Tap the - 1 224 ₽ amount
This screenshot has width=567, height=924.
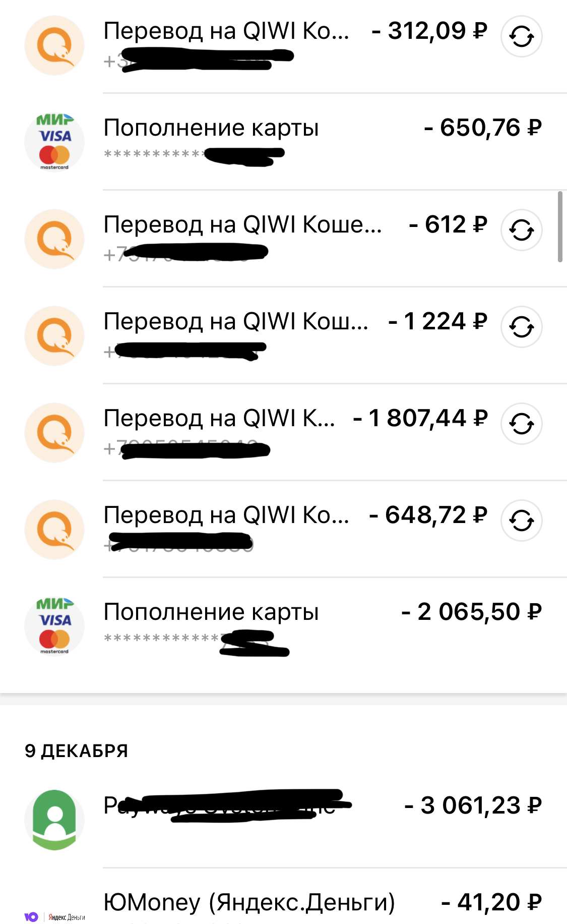(437, 322)
